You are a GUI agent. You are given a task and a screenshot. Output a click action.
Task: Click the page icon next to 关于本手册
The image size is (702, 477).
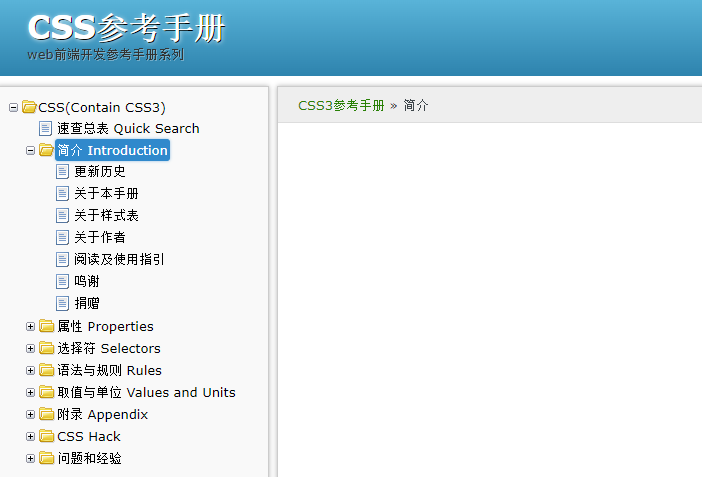[63, 194]
